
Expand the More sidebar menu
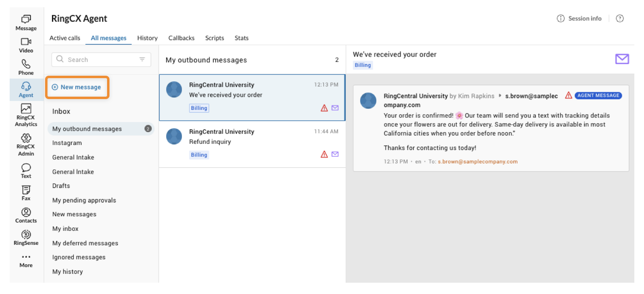pyautogui.click(x=26, y=260)
